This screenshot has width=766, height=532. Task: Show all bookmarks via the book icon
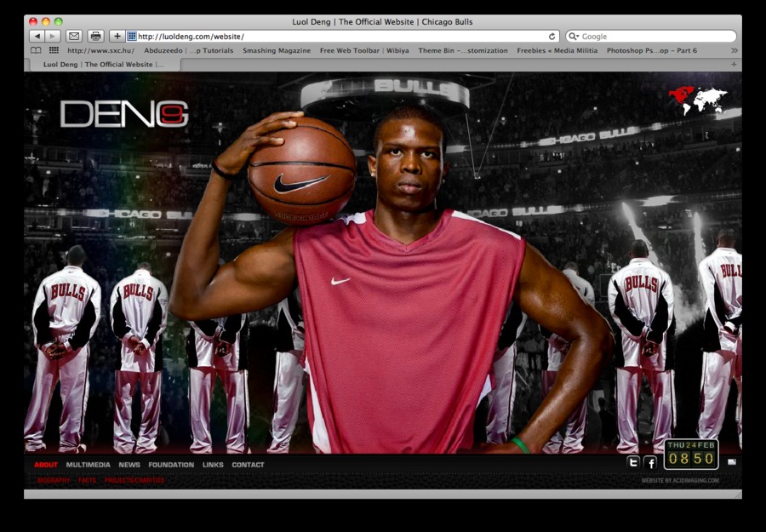(x=36, y=50)
